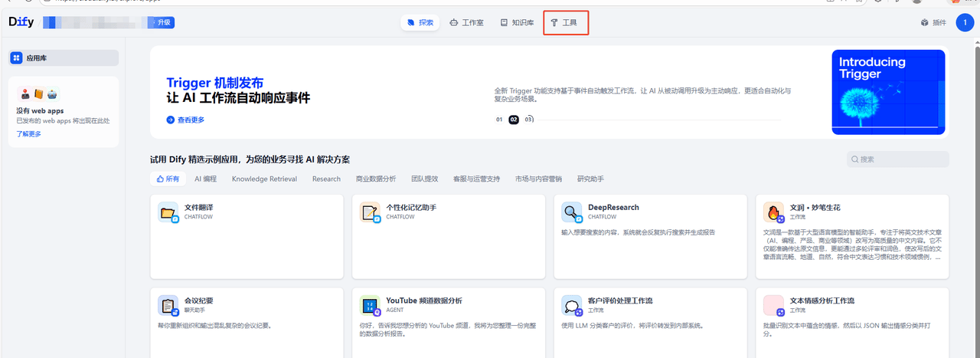This screenshot has width=980, height=358.
Task: Click the 文本情感分析工作流 pink icon
Action: pyautogui.click(x=774, y=305)
